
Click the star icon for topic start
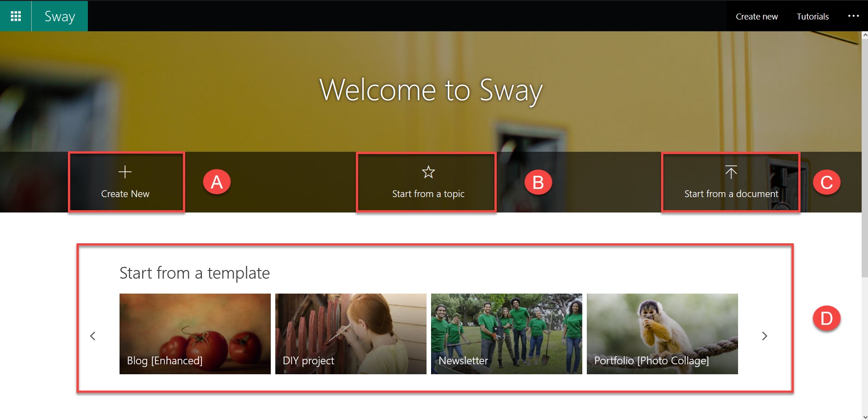(428, 172)
